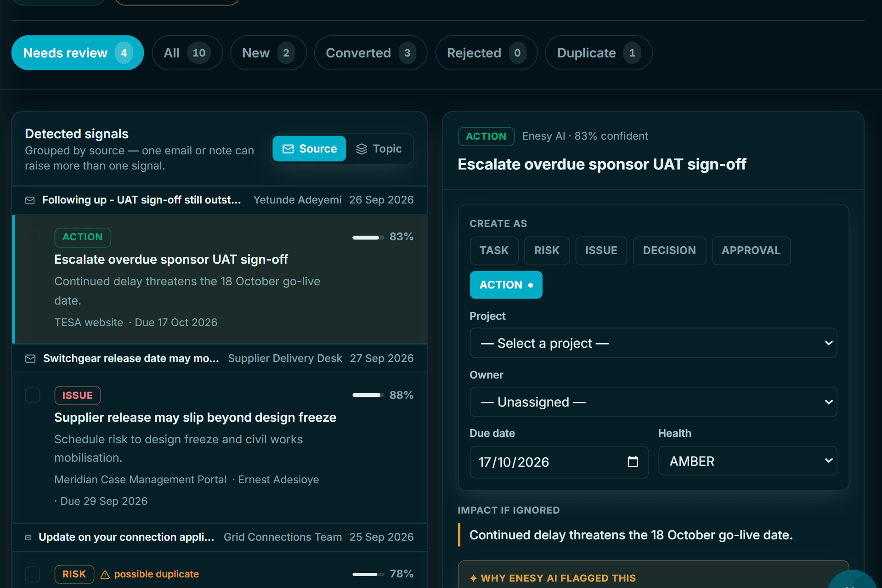Image resolution: width=882 pixels, height=588 pixels.
Task: Click the date '27 Sep 2026'
Action: tap(382, 358)
